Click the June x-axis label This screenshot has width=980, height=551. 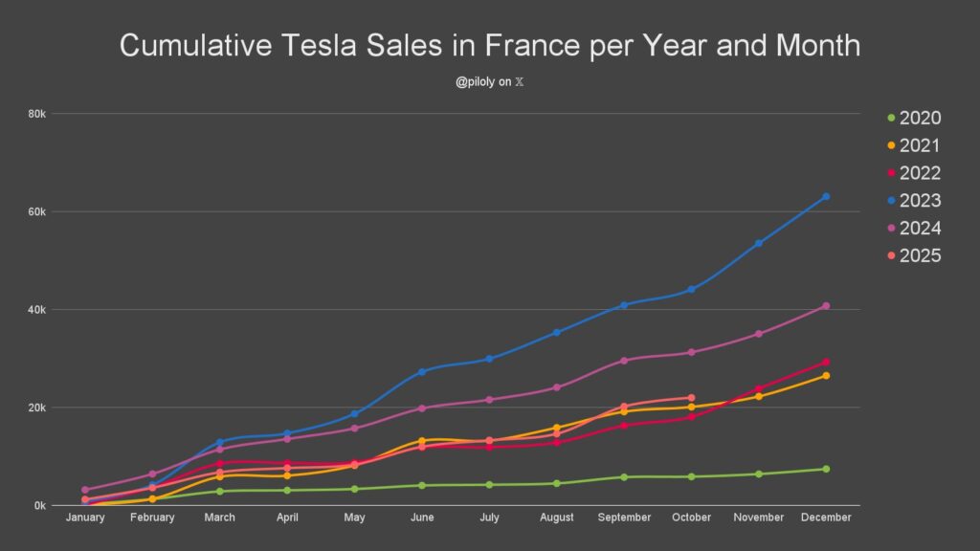pos(422,518)
